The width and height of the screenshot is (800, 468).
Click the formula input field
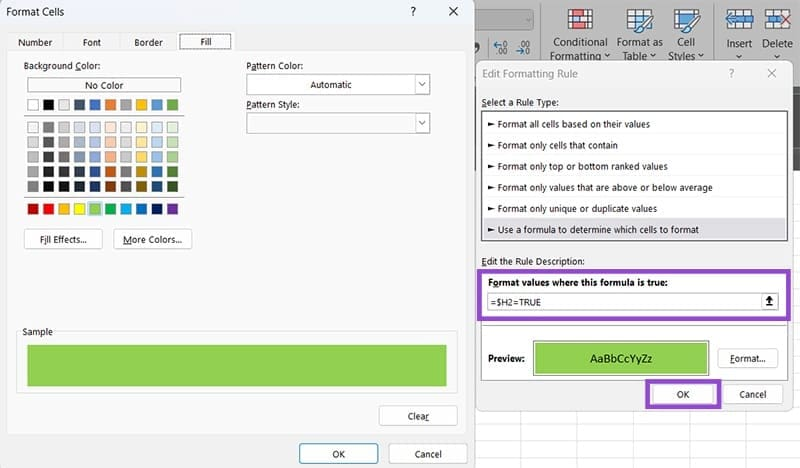coord(620,301)
